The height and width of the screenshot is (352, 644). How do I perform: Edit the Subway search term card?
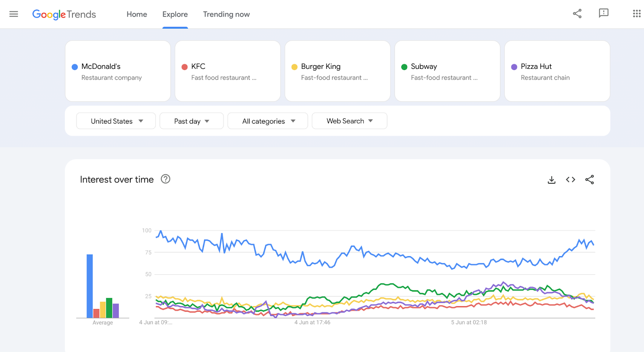point(448,71)
